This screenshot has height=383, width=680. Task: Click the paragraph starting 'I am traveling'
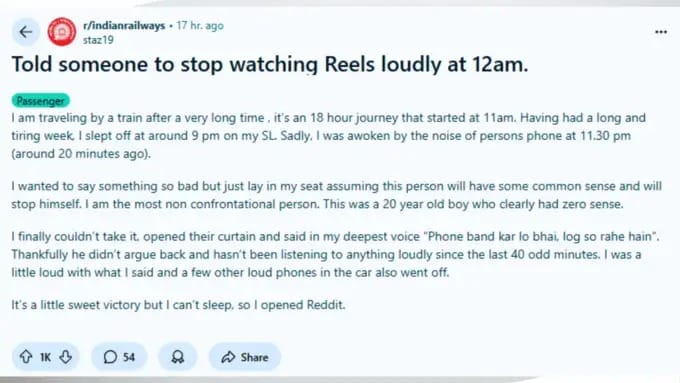(x=329, y=136)
